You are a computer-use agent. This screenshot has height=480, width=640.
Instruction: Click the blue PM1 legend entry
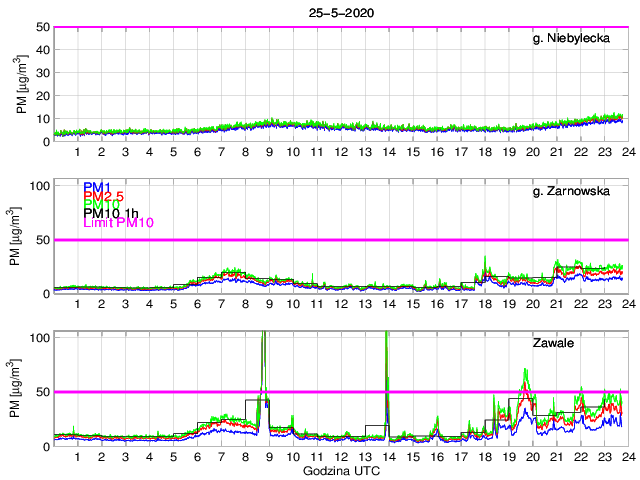point(97,186)
